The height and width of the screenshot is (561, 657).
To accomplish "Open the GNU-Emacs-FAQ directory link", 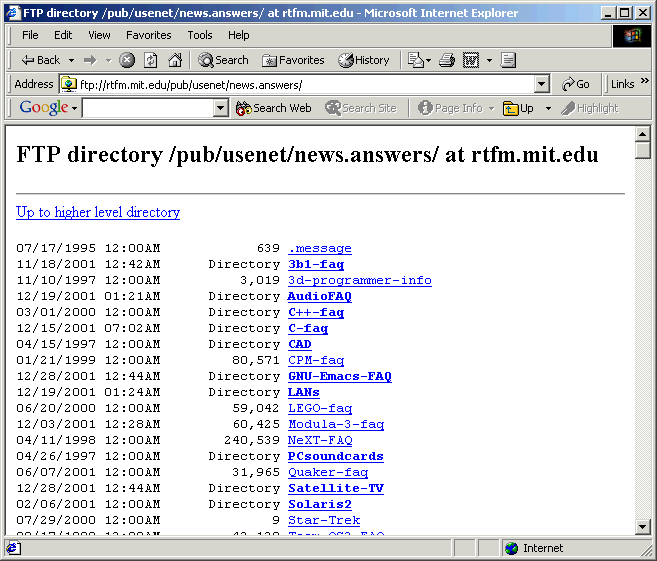I will coord(339,376).
